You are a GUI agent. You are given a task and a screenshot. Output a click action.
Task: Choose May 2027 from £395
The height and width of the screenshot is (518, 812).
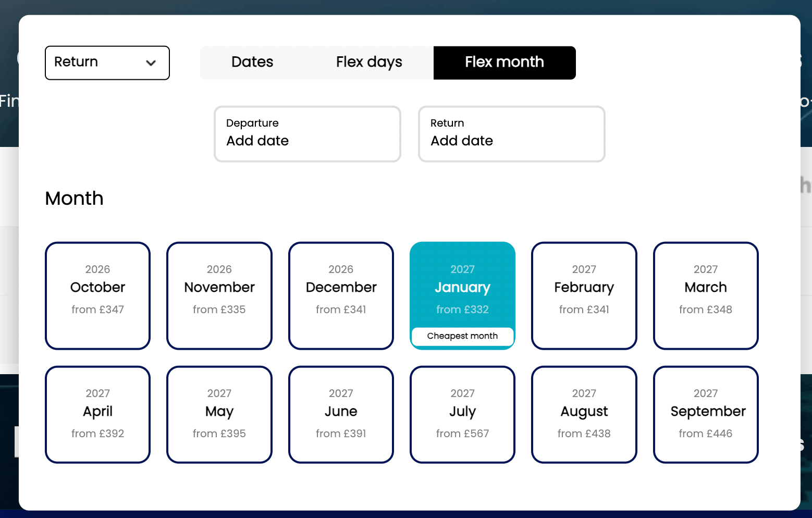[219, 415]
